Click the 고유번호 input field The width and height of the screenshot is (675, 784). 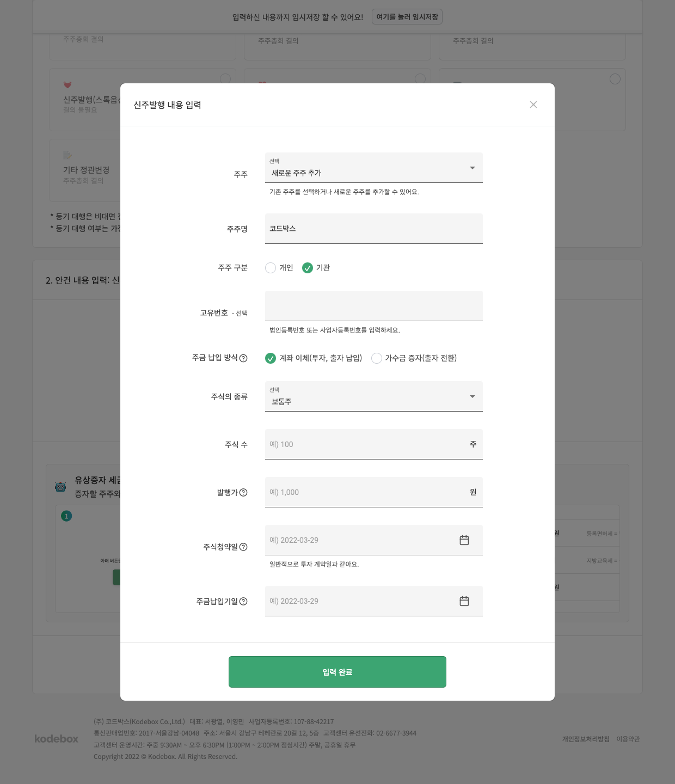(373, 306)
